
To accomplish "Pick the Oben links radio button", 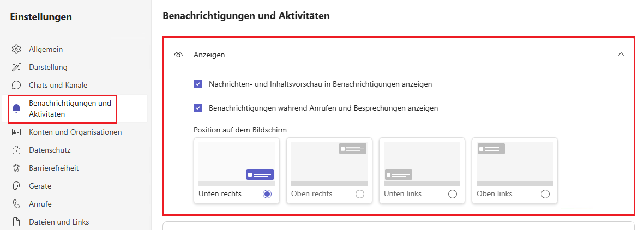I will point(545,194).
